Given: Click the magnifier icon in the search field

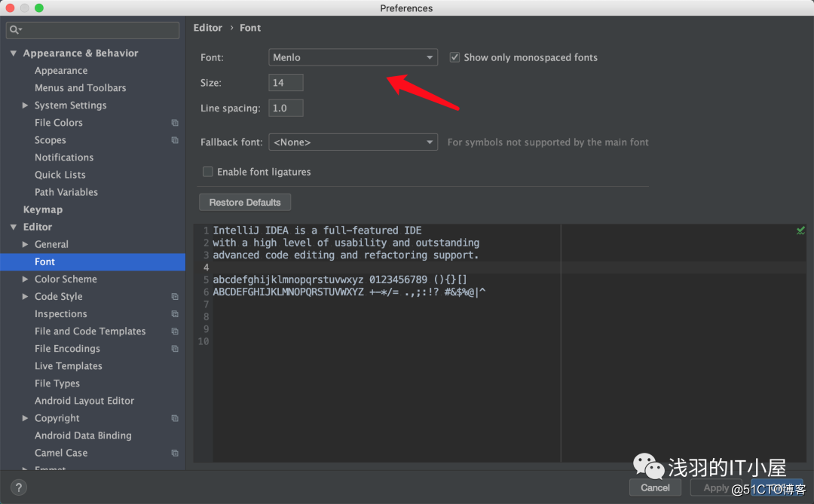Looking at the screenshot, I should [x=14, y=29].
